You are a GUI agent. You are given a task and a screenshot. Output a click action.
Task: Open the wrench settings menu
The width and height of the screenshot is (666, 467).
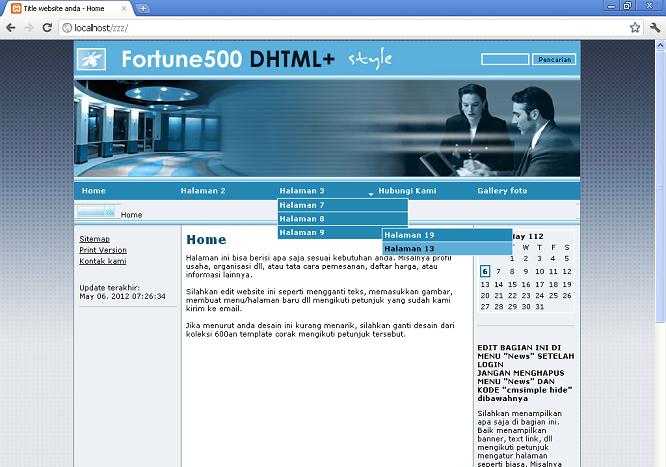pos(655,28)
